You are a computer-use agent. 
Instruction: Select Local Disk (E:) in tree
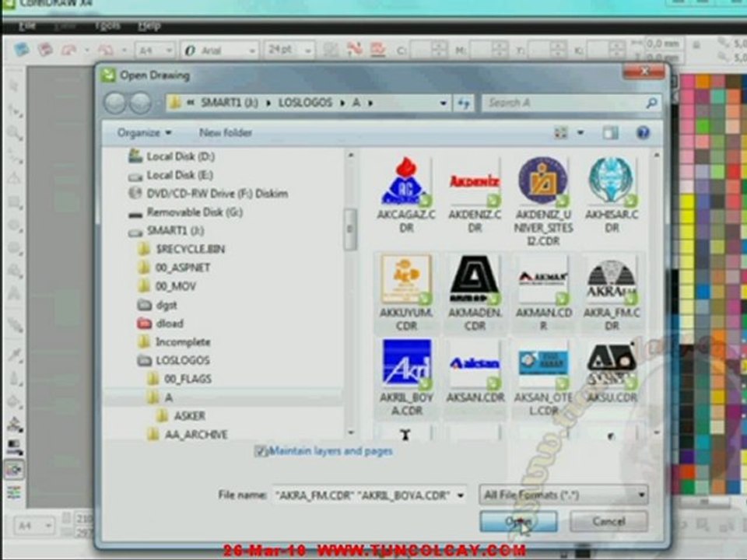171,175
